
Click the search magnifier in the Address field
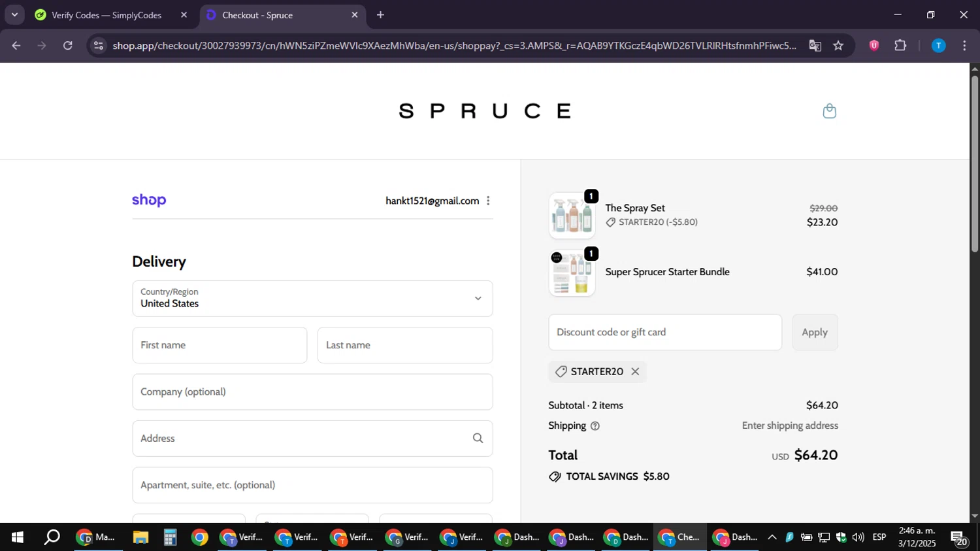(478, 439)
